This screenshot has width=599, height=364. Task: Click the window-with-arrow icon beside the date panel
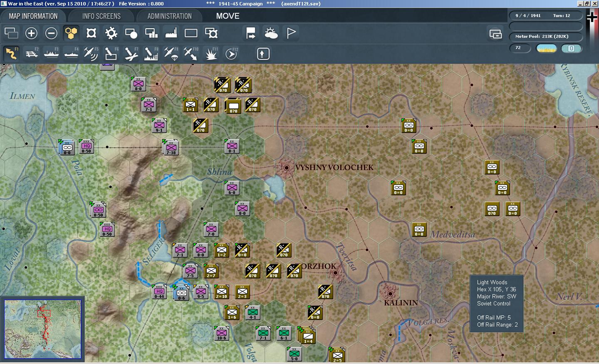coord(495,34)
